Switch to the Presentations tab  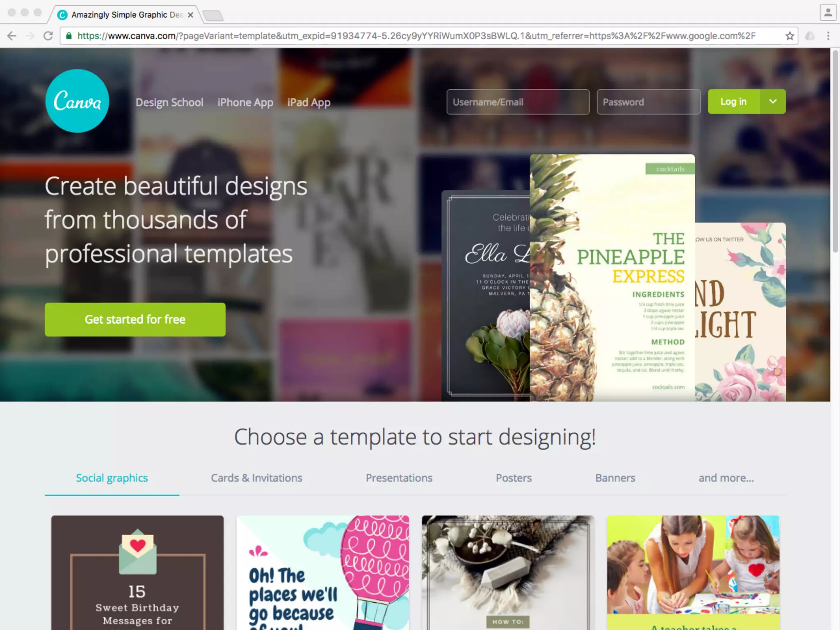(399, 478)
